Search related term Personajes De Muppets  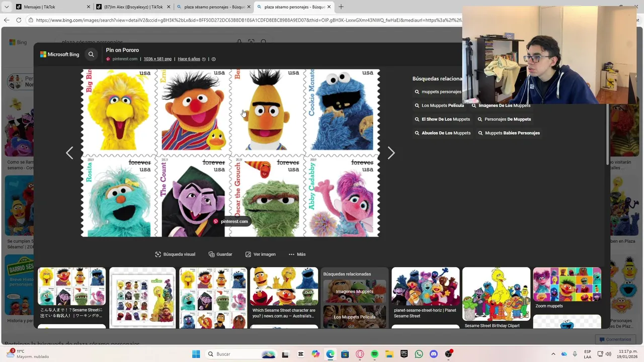[x=504, y=119]
